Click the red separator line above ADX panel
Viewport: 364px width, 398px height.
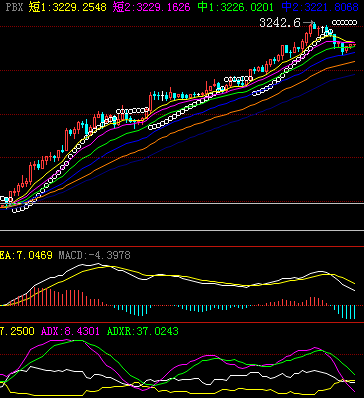(x=182, y=322)
